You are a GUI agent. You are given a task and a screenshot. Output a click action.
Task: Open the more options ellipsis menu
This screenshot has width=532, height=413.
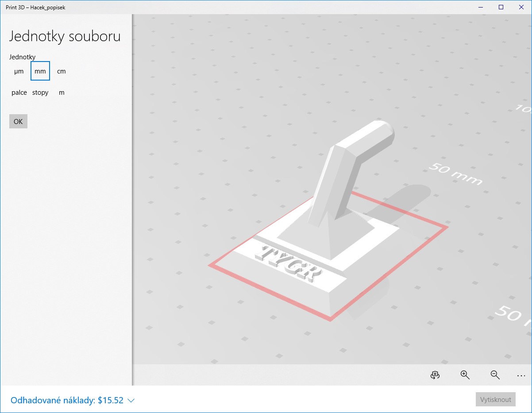click(x=521, y=375)
